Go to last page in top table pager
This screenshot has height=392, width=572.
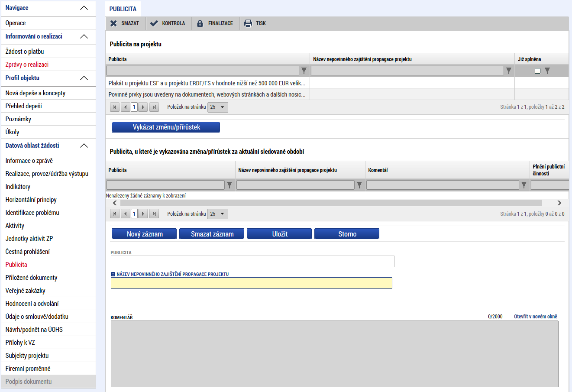pos(154,107)
